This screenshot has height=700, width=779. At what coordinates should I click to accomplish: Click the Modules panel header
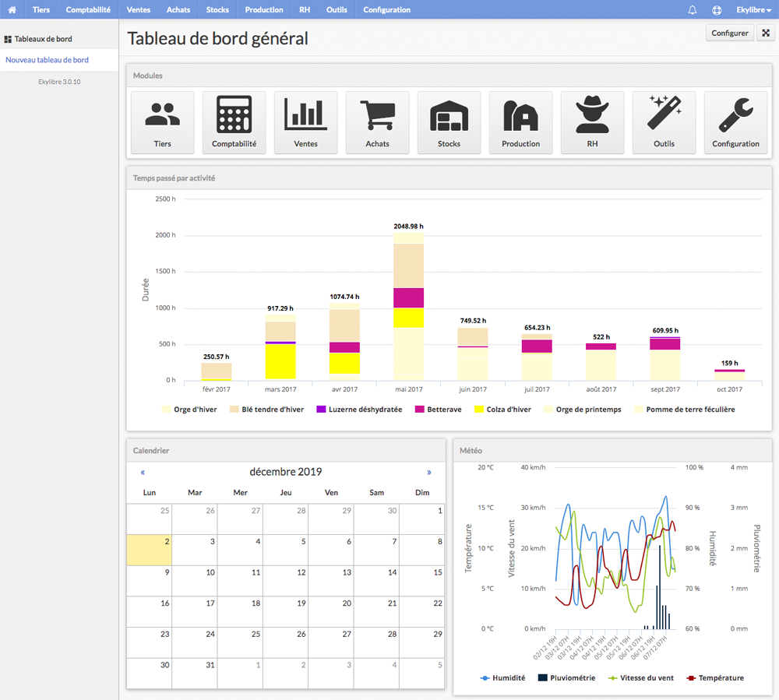tap(147, 76)
